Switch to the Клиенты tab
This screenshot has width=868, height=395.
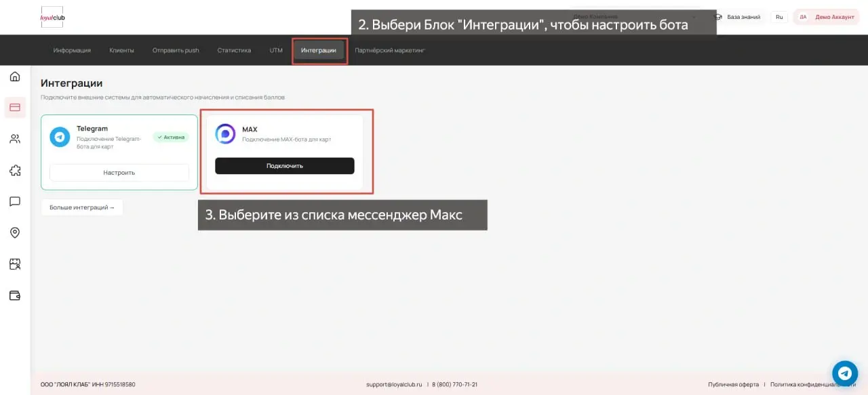(121, 50)
